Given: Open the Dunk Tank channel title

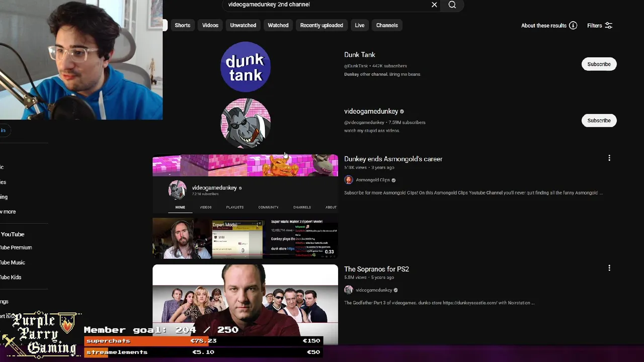Looking at the screenshot, I should 360,55.
